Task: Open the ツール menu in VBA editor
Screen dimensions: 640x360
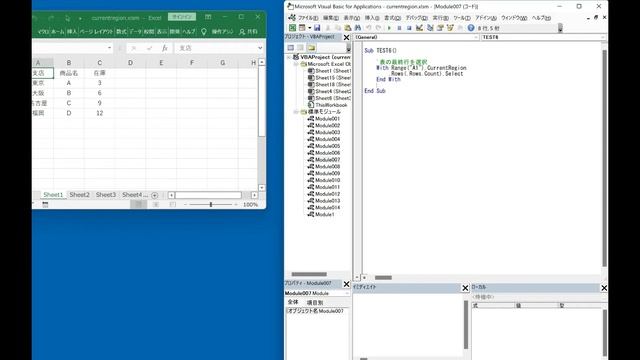Action: coord(462,18)
